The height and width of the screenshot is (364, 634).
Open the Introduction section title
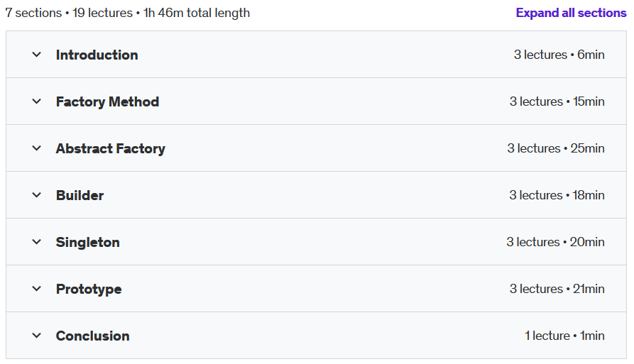coord(97,55)
